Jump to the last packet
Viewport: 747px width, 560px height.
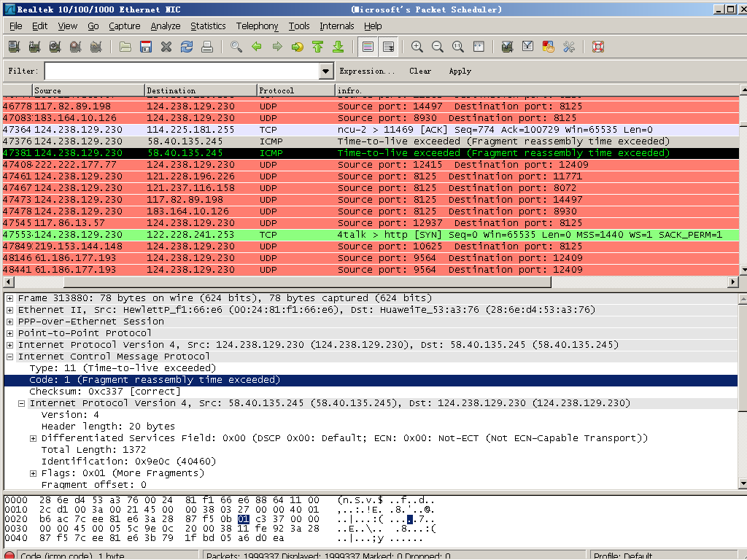[x=338, y=47]
